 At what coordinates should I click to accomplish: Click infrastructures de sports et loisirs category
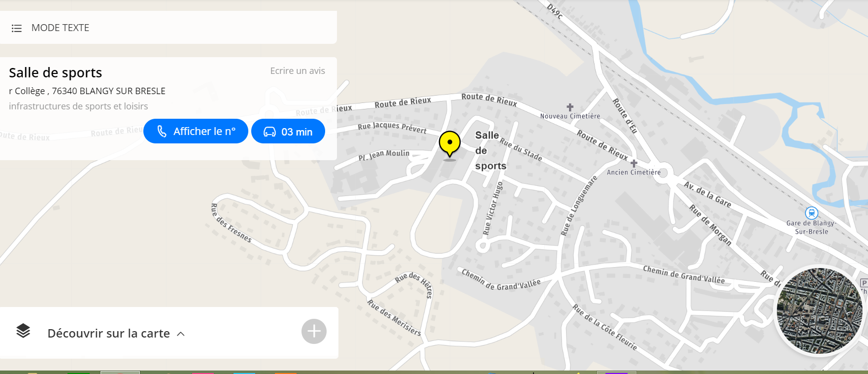[78, 106]
